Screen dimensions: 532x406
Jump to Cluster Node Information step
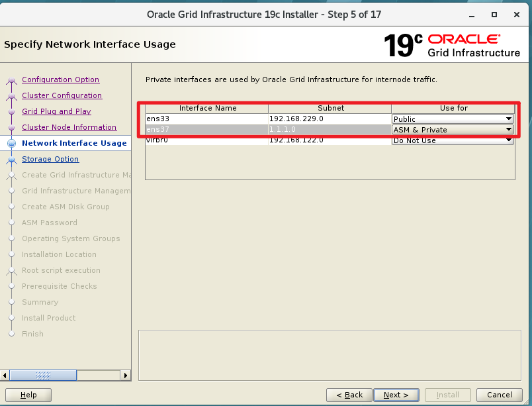(x=69, y=127)
